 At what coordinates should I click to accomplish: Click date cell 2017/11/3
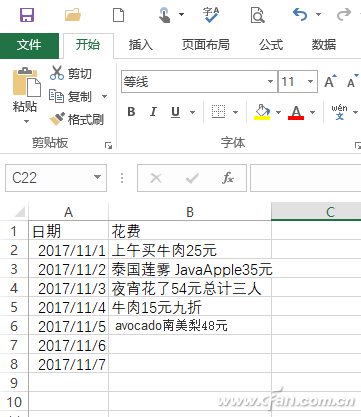click(68, 288)
